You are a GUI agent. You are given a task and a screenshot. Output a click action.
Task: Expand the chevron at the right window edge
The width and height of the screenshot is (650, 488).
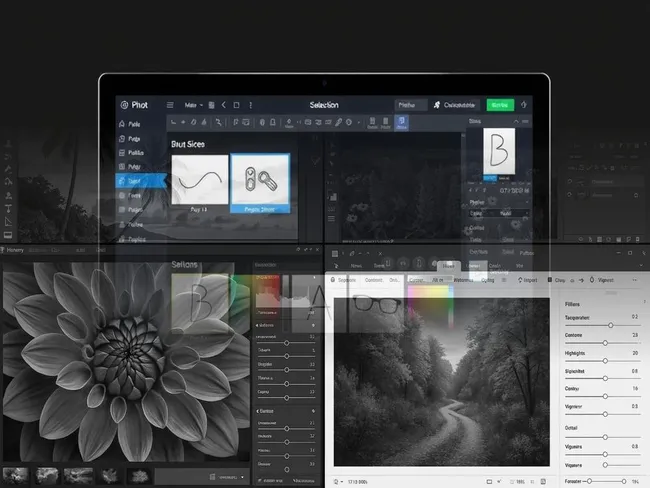tap(641, 265)
